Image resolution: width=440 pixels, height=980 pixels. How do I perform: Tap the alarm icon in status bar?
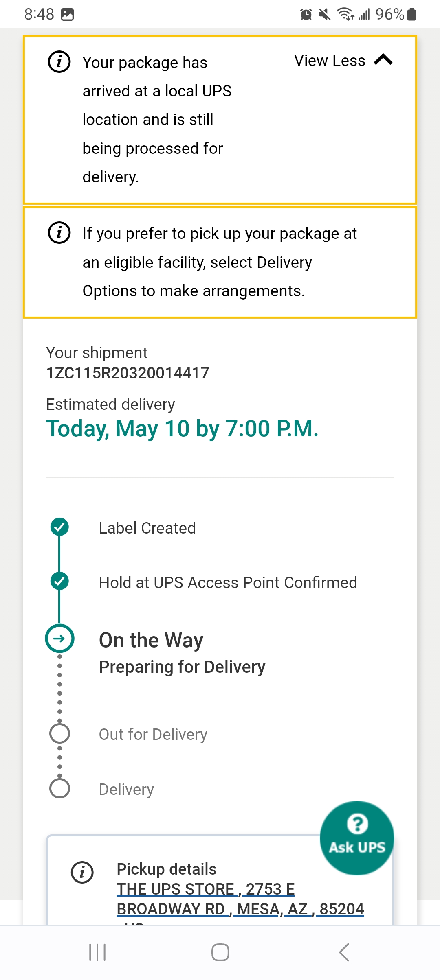click(306, 15)
